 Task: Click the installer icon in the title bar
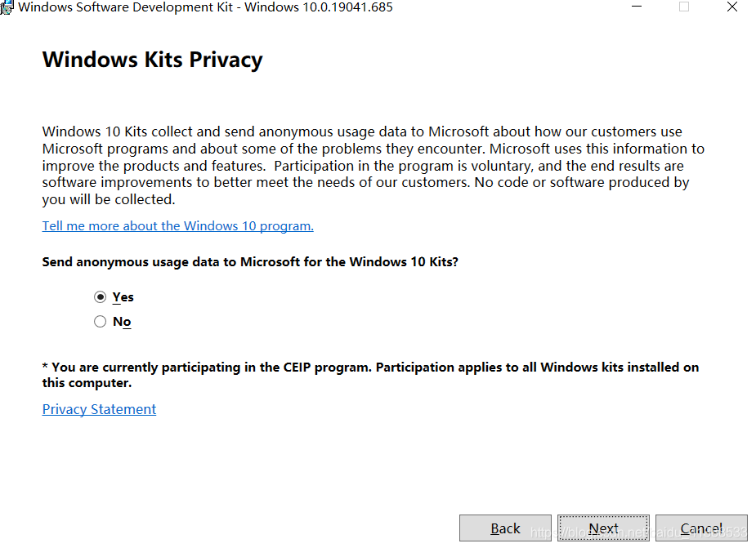pyautogui.click(x=7, y=7)
